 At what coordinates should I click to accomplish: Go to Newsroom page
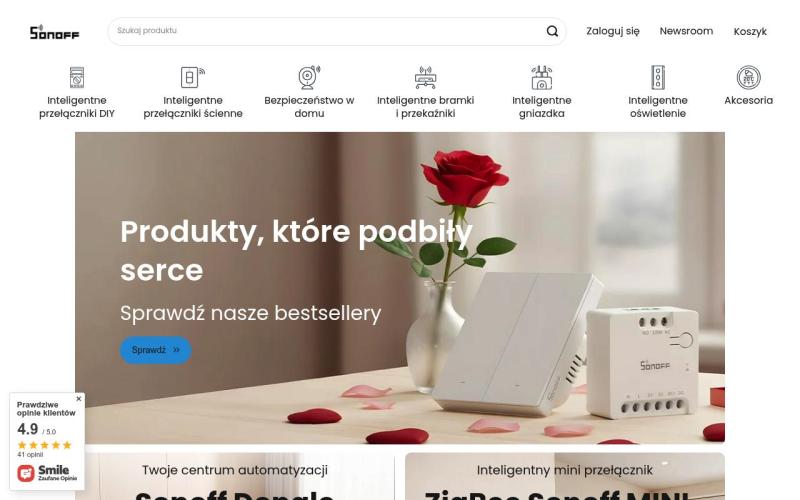click(686, 31)
